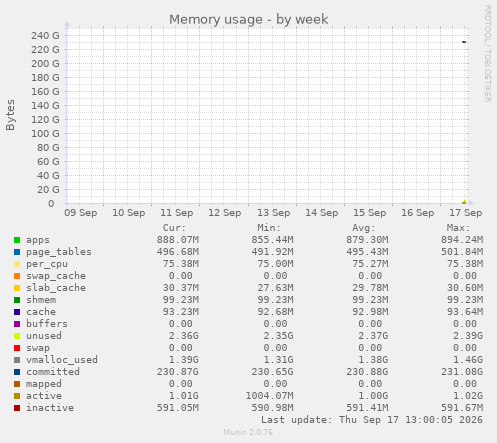This screenshot has height=443, width=497.
Task: Click the 'mapped' legend label
Action: click(x=44, y=384)
